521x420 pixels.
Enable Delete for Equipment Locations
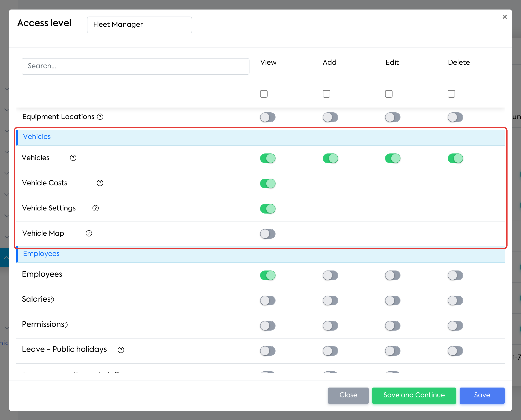click(x=455, y=117)
